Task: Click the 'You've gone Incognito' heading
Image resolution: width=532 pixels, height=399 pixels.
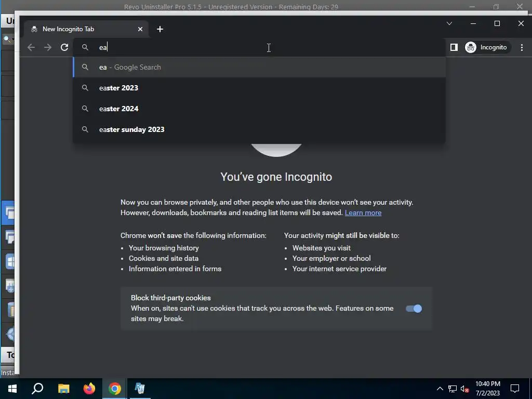Action: tap(276, 177)
